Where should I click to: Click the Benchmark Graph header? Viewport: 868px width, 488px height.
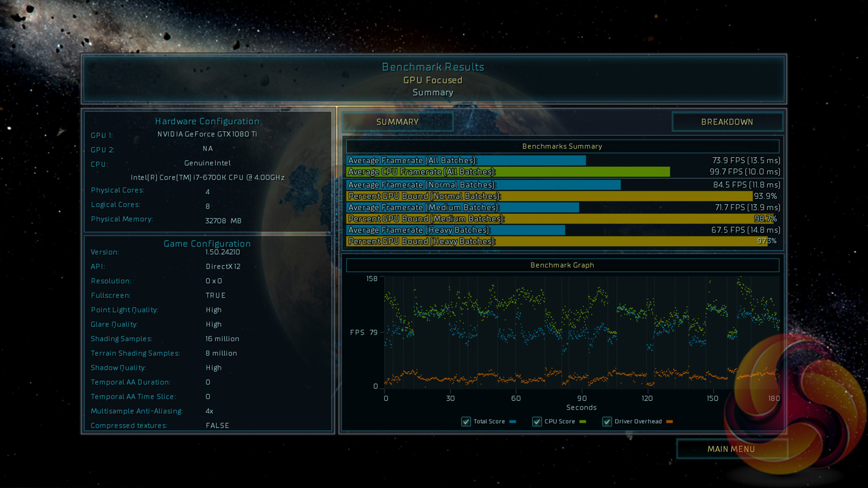click(562, 265)
